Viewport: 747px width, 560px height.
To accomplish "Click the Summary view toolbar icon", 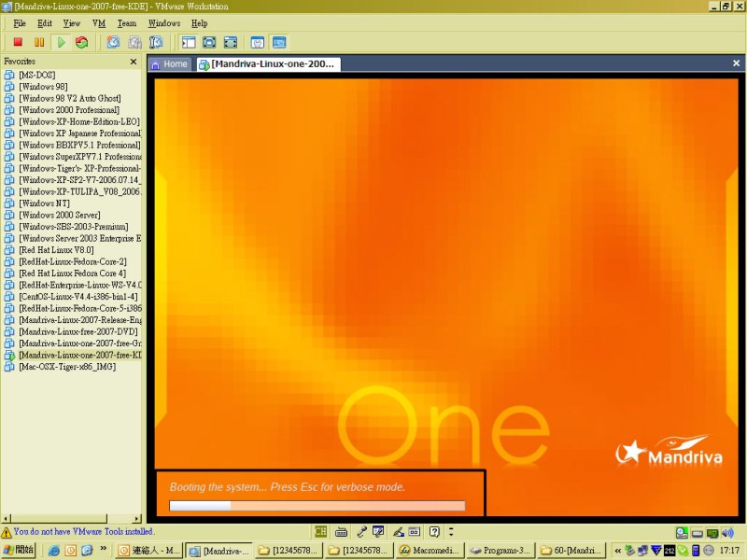I will pos(258,42).
